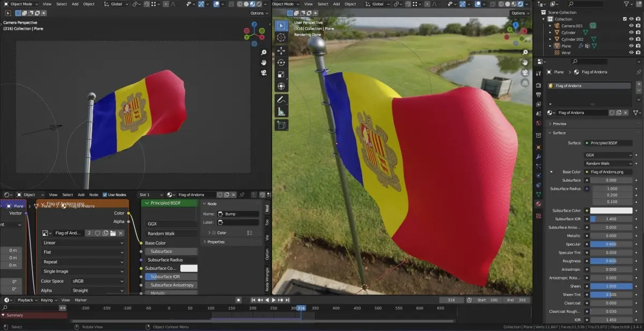Duplicate Flag of Andorra material with new-copy icon
644x331 pixels.
(x=619, y=113)
